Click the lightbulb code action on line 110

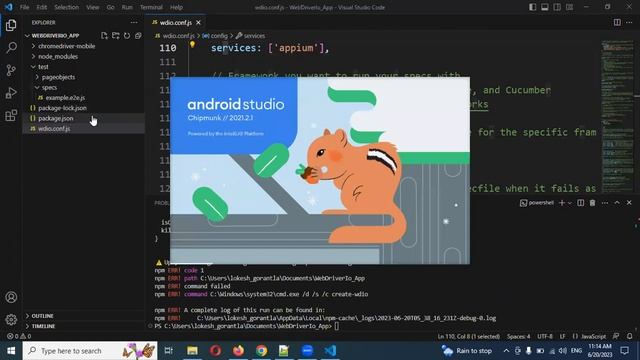[x=192, y=44]
